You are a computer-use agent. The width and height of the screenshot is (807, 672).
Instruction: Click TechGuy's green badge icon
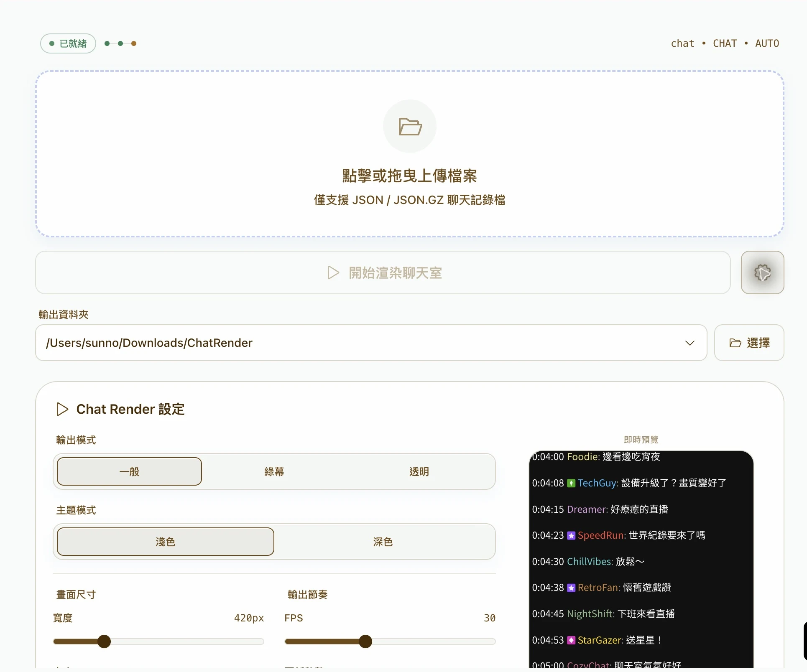pos(571,483)
